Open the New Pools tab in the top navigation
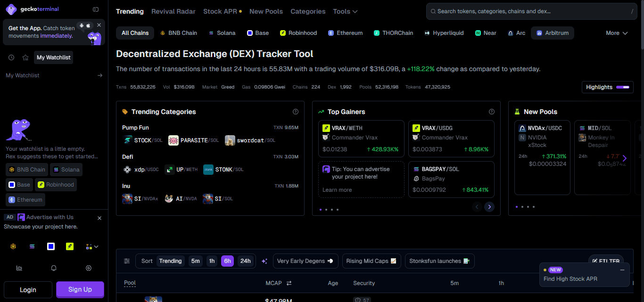Viewport: 644px width, 302px height. [x=266, y=11]
